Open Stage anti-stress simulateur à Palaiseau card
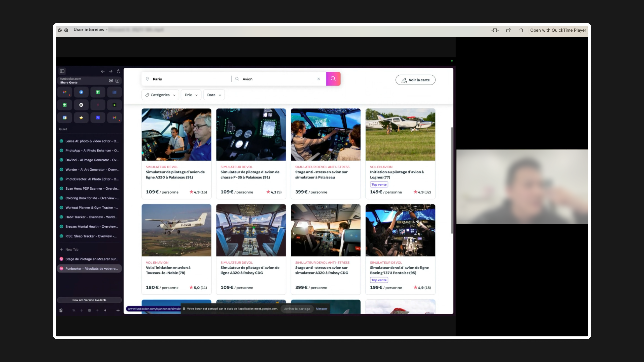This screenshot has width=644, height=362. click(x=326, y=154)
